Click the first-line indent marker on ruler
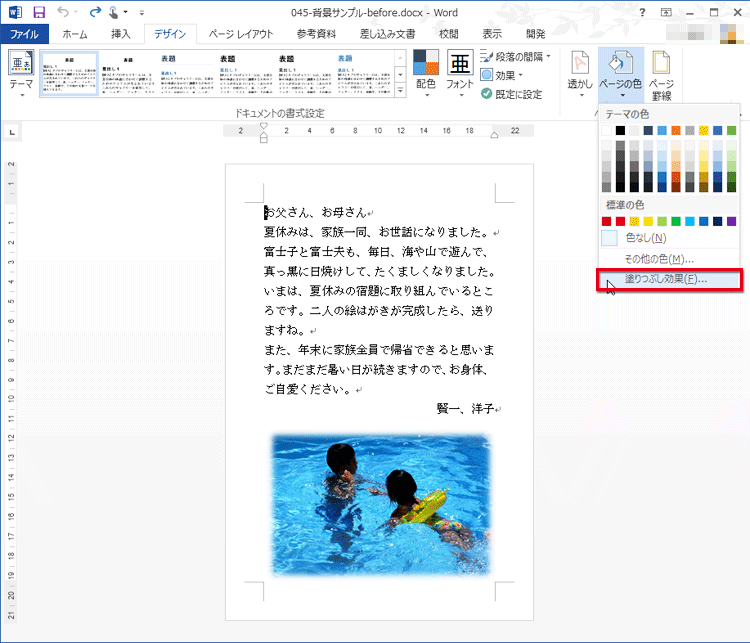Screen dimensions: 750x643 (x=264, y=126)
